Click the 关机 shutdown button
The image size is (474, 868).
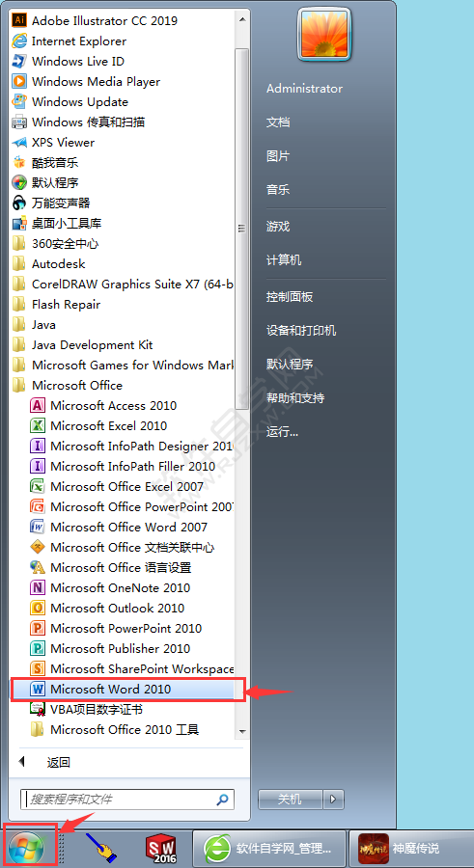pos(290,799)
